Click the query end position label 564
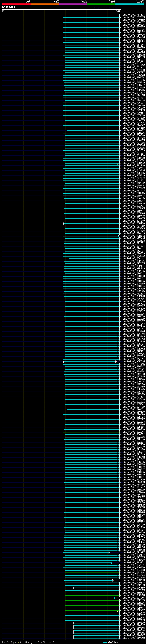Image resolution: width=146 pixels, height=644 pixels. pyautogui.click(x=118, y=11)
